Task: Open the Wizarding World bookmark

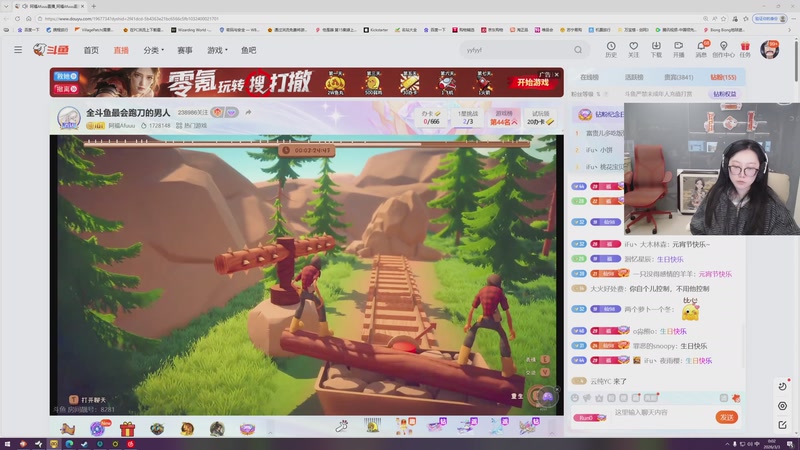Action: (x=191, y=30)
